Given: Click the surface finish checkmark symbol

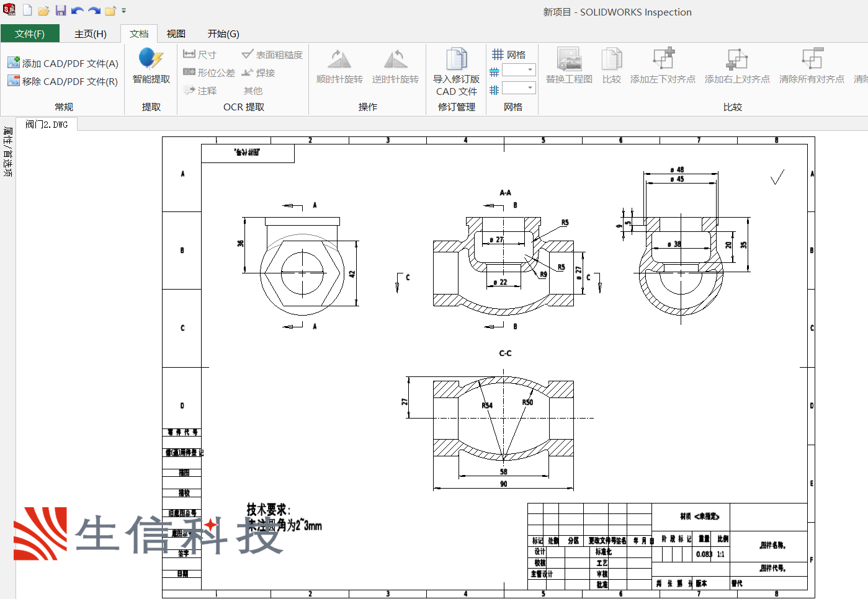Looking at the screenshot, I should point(777,177).
